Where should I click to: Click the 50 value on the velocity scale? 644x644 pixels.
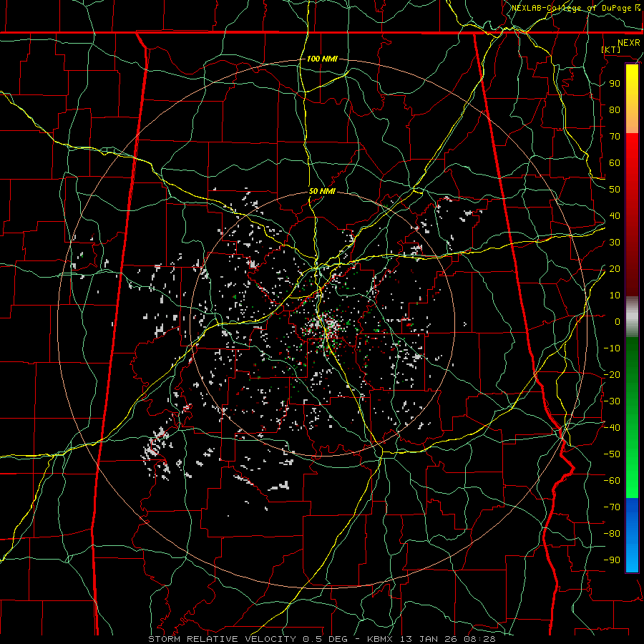(x=615, y=190)
